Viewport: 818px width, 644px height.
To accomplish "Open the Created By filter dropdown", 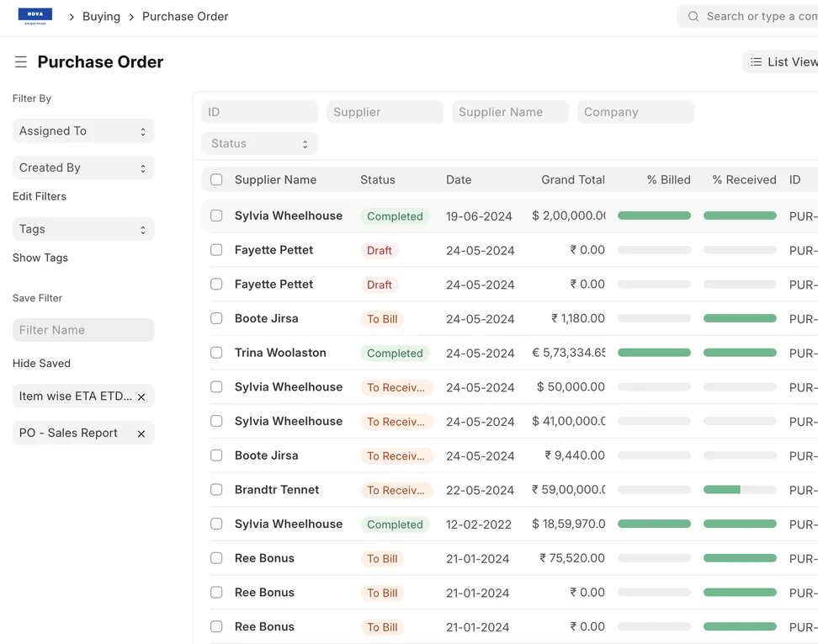I will (x=83, y=168).
